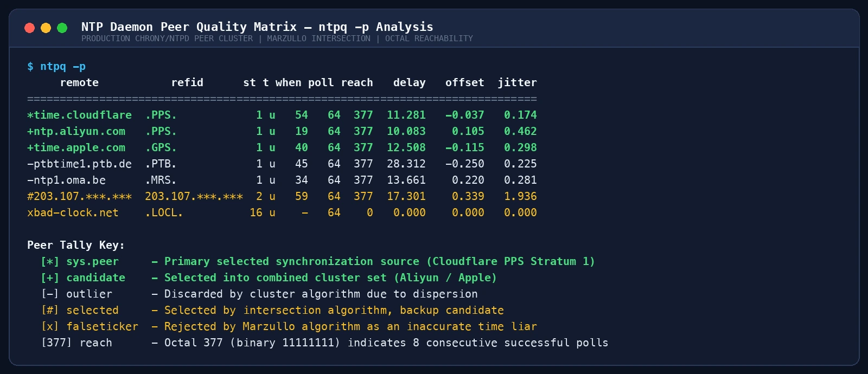Click the [*] sys.peer key entry
Image resolution: width=868 pixels, height=374 pixels.
[80, 261]
